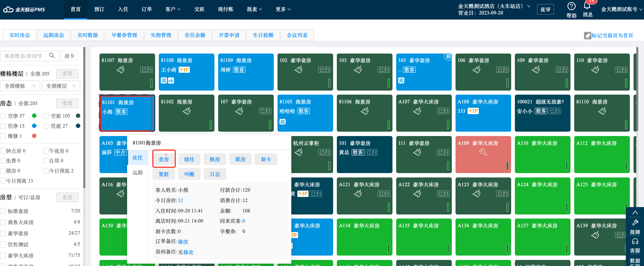
Task: Click the broom icon on room 81102
Action: point(186,111)
